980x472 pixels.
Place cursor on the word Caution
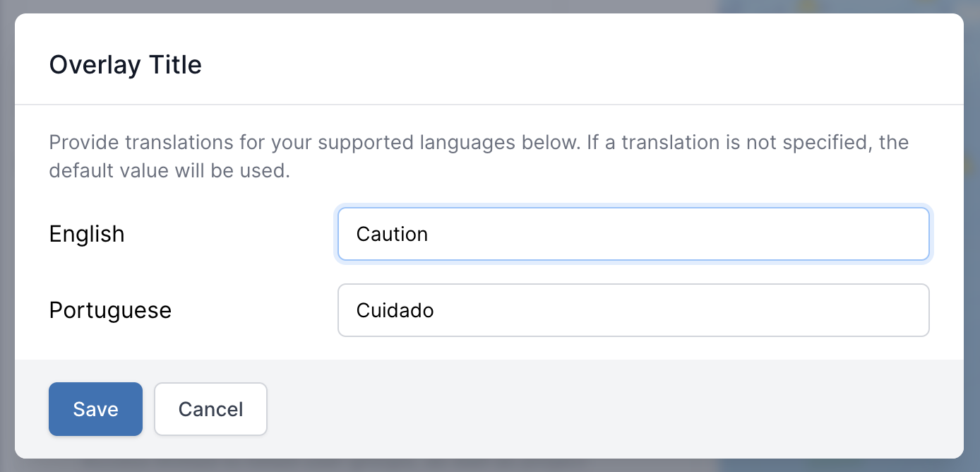pos(392,234)
